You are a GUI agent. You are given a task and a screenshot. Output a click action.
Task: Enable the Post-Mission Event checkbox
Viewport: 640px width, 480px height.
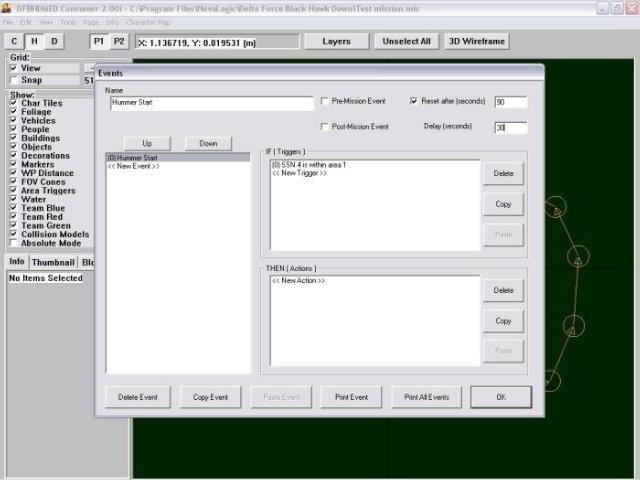[x=324, y=127]
